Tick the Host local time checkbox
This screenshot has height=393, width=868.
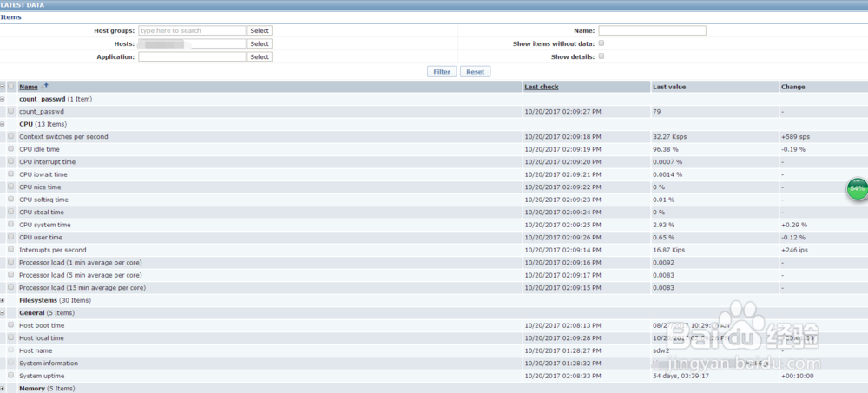(x=11, y=337)
